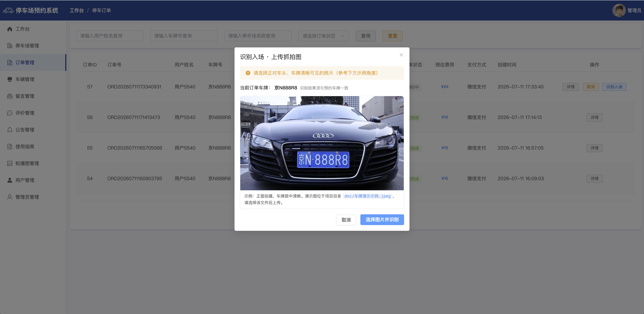Click the 预估费用 column header

pos(444,65)
